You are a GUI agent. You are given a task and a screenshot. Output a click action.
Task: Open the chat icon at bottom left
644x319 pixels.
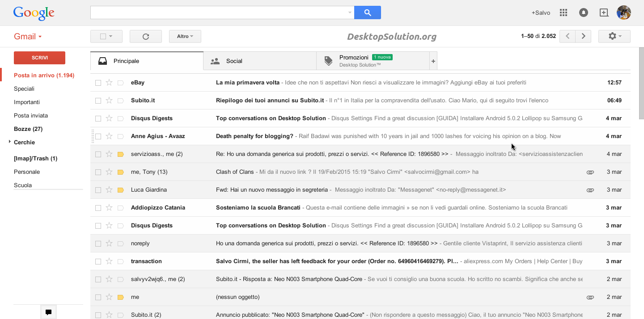pos(48,312)
